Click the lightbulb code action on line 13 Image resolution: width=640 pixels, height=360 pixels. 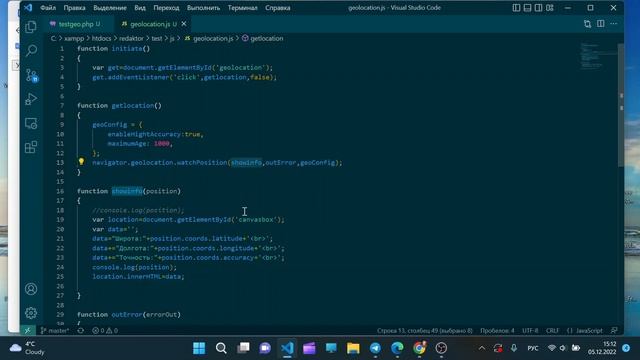81,162
